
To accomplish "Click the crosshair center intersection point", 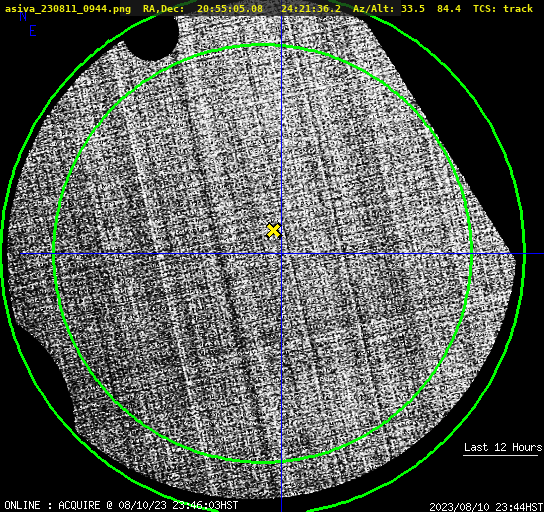I will [x=281, y=254].
